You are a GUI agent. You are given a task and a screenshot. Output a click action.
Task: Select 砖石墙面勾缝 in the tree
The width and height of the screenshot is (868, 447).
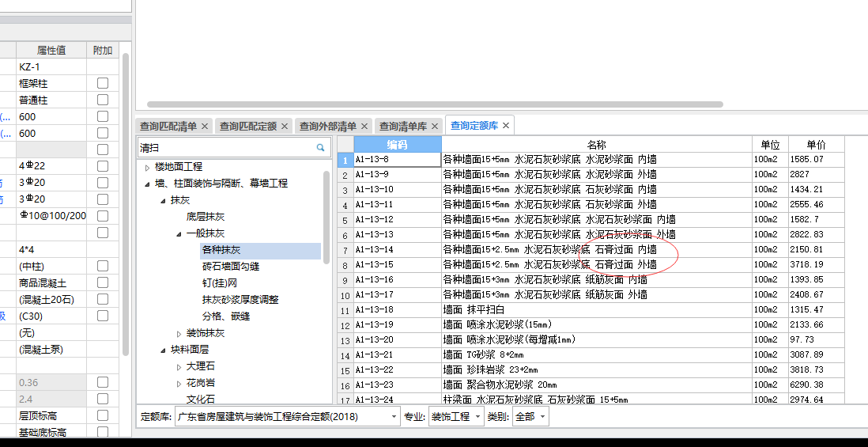pyautogui.click(x=230, y=267)
